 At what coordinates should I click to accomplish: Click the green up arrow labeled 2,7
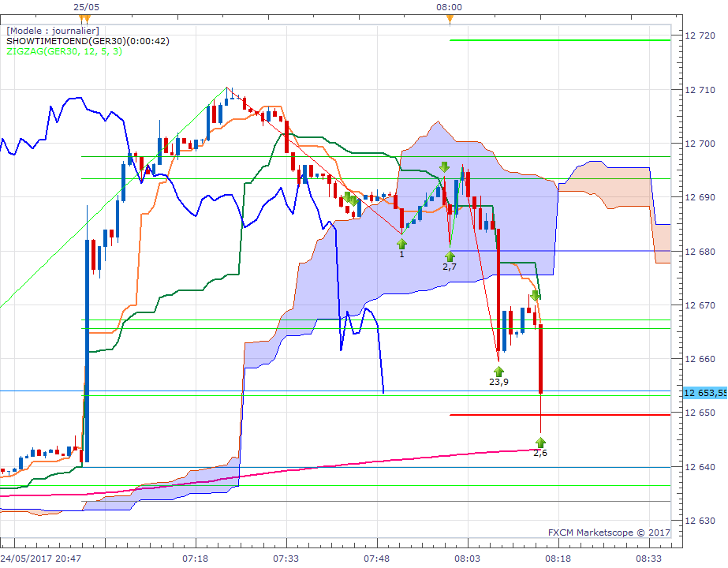[450, 256]
